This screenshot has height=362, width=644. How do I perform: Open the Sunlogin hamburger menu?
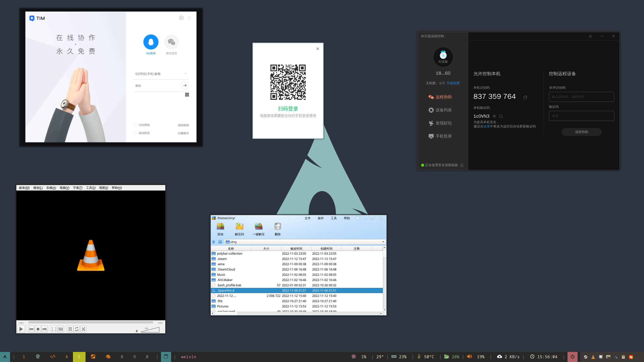(590, 36)
